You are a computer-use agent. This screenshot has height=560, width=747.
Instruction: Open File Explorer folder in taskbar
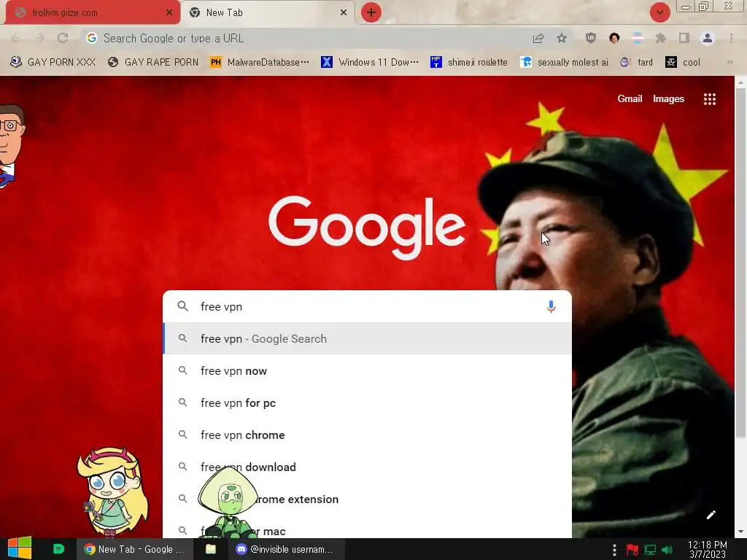pyautogui.click(x=211, y=549)
